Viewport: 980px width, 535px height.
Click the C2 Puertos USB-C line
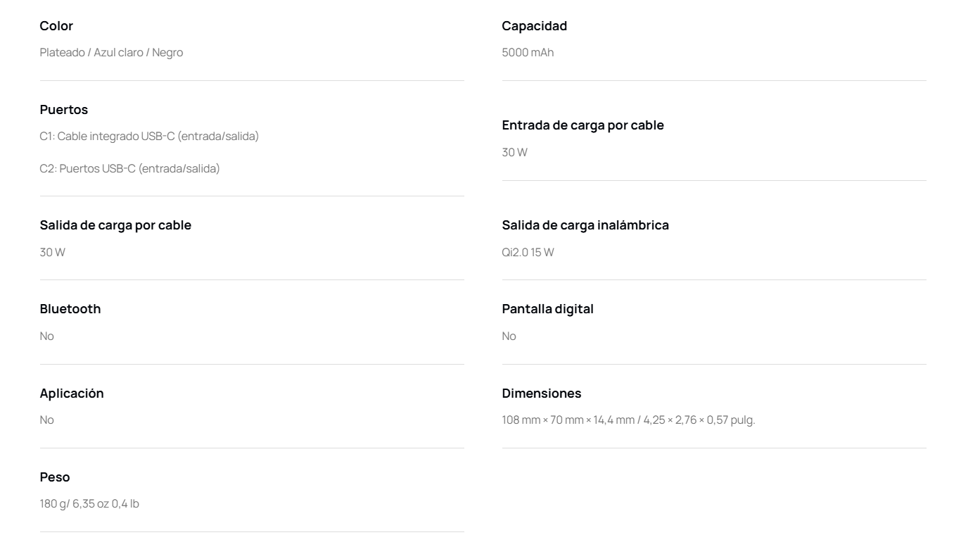click(x=130, y=169)
